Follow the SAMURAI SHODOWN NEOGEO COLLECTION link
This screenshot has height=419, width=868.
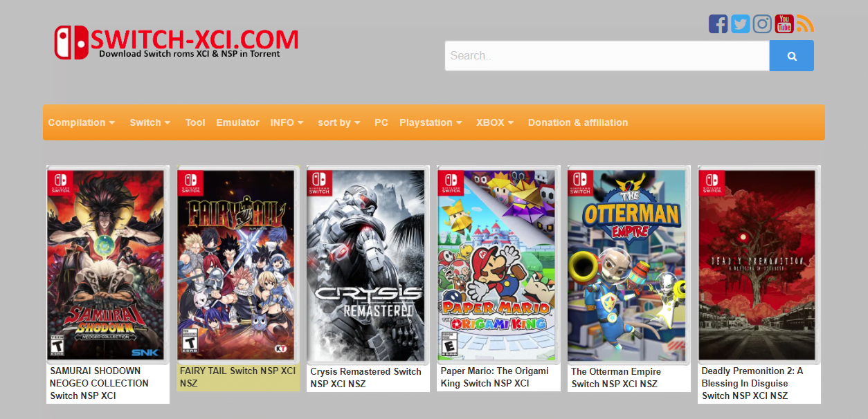(x=99, y=383)
